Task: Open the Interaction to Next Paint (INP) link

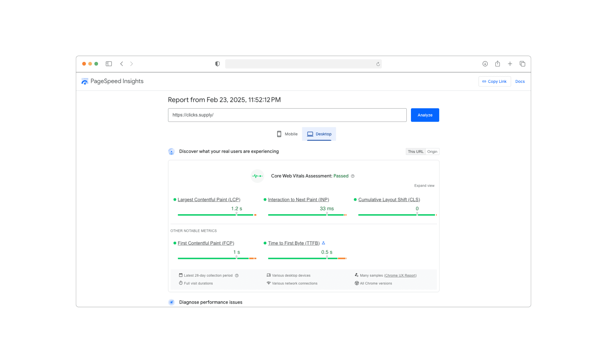Action: click(298, 200)
